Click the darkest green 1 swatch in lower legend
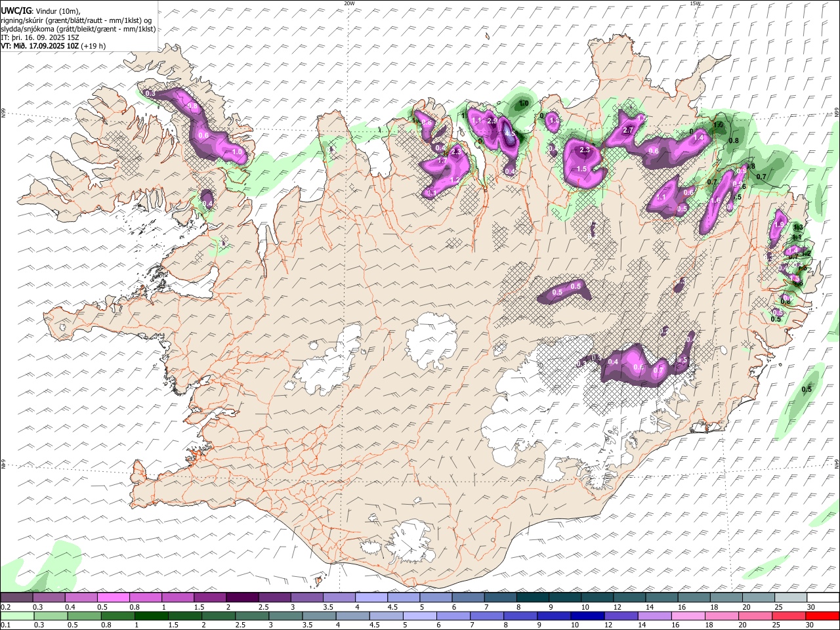Image resolution: width=840 pixels, height=630 pixels. coord(151,616)
